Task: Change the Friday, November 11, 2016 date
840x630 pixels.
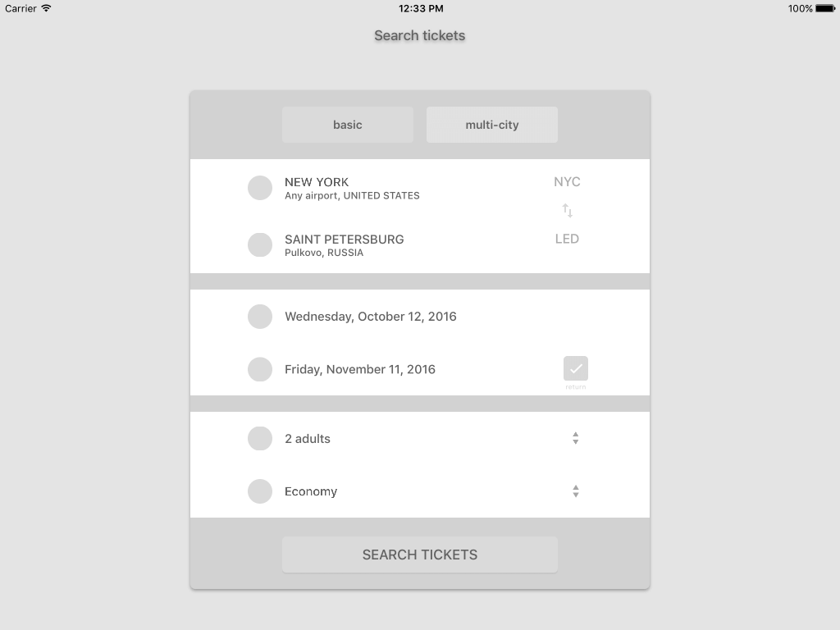Action: click(360, 369)
